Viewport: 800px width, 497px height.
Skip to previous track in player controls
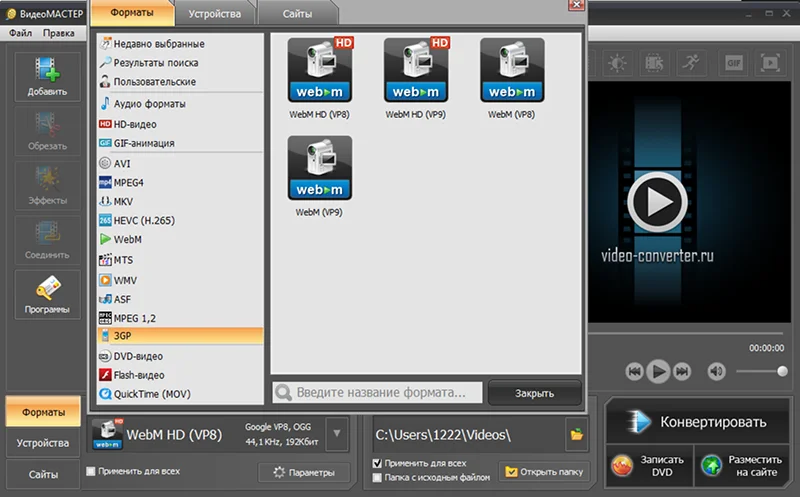coord(634,371)
